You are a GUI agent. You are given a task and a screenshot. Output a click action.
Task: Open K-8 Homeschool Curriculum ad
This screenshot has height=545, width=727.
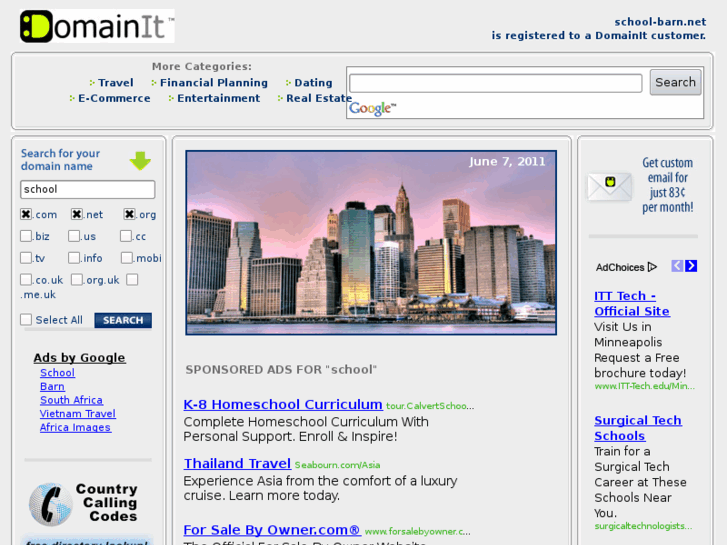click(283, 404)
